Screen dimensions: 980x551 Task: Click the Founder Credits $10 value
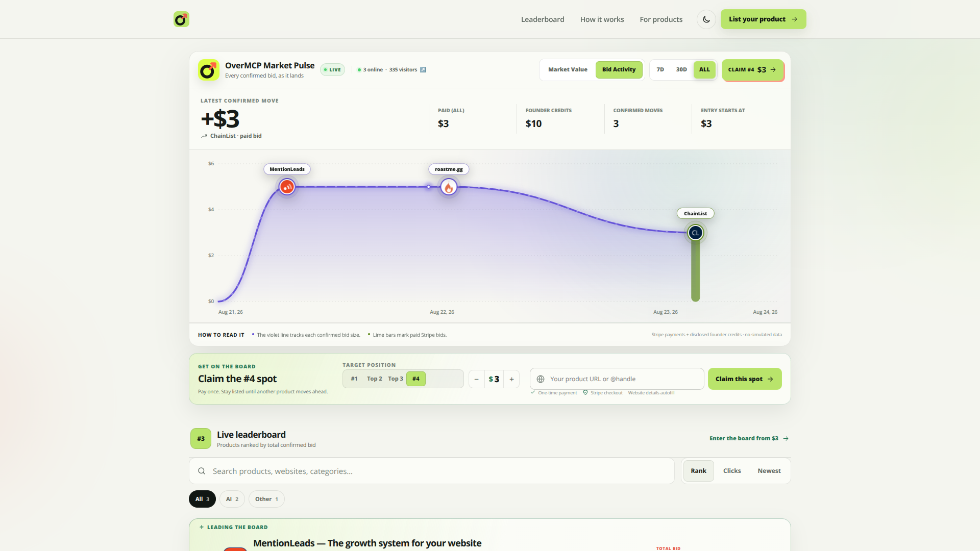tap(533, 124)
